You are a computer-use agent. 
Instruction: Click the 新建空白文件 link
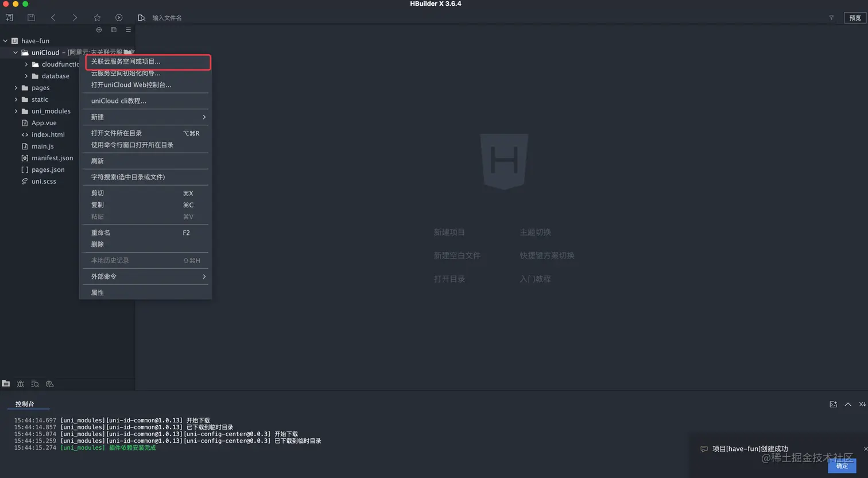pos(457,256)
